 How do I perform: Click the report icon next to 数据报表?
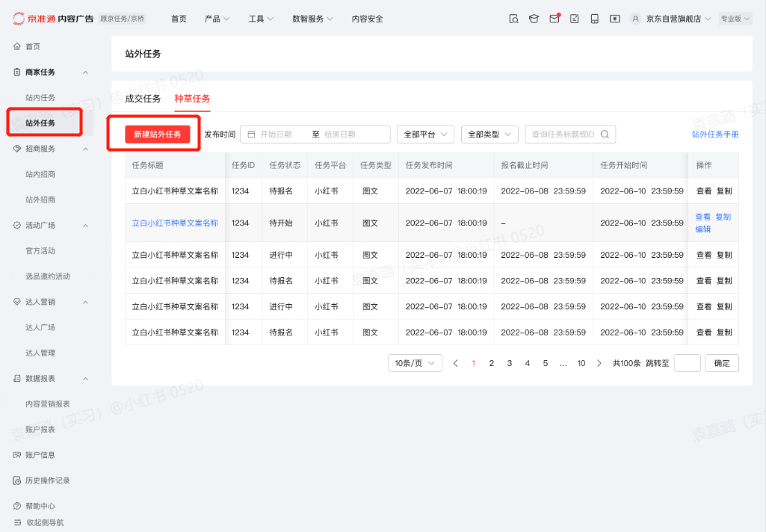pyautogui.click(x=17, y=379)
